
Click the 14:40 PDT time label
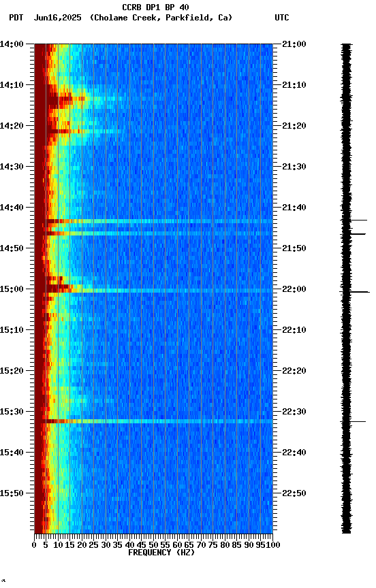click(12, 208)
